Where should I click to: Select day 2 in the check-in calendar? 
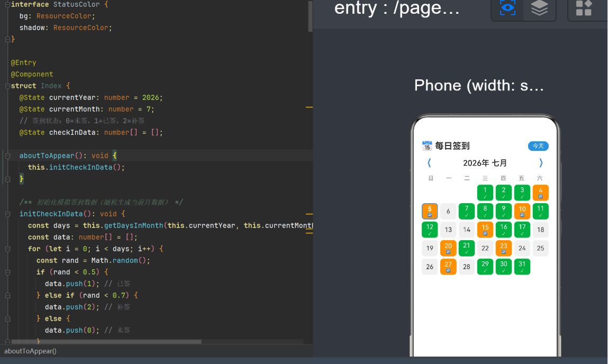(504, 193)
